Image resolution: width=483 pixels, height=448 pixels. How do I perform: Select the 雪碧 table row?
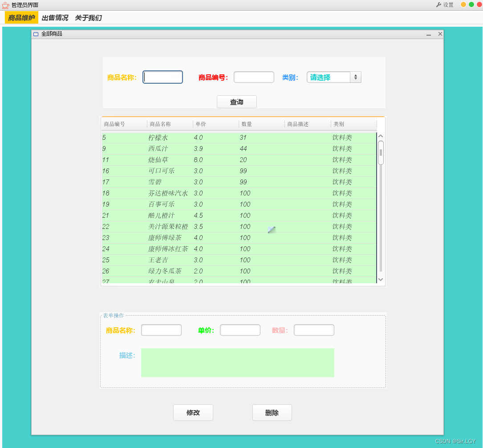[x=239, y=182]
